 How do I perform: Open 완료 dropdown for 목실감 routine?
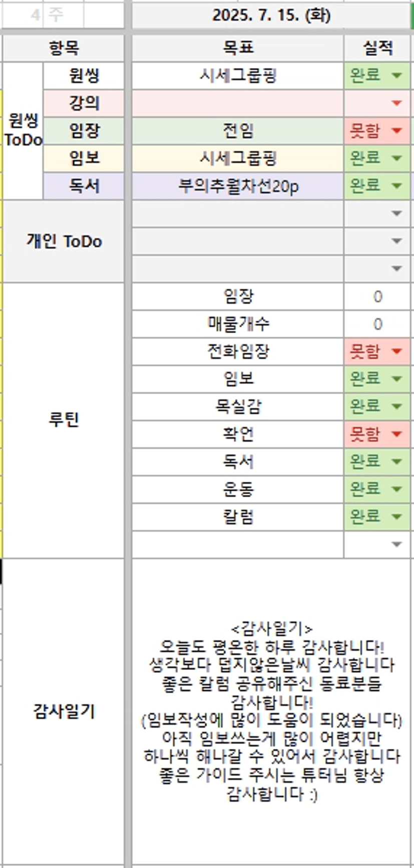[396, 406]
